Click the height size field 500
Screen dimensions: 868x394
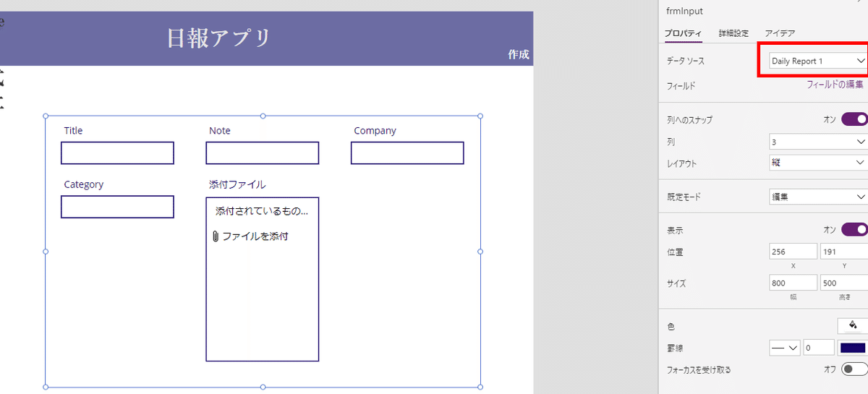843,283
